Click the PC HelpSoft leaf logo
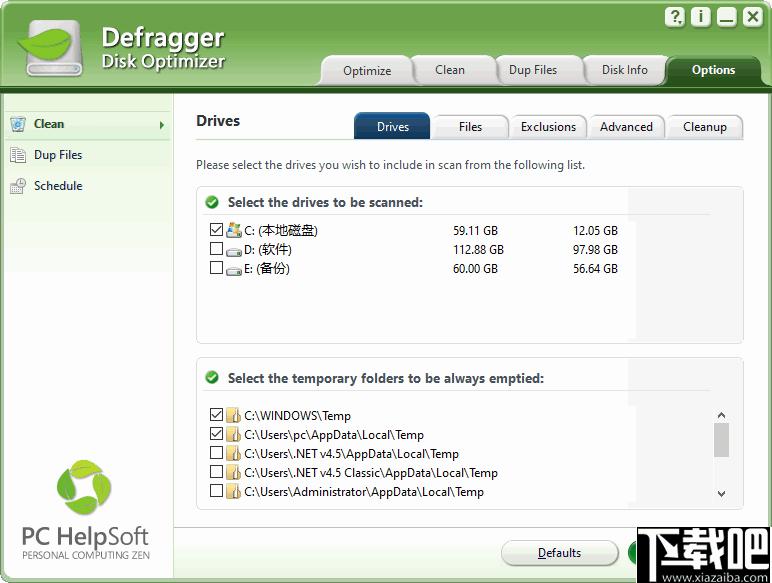The width and height of the screenshot is (772, 583). click(84, 487)
